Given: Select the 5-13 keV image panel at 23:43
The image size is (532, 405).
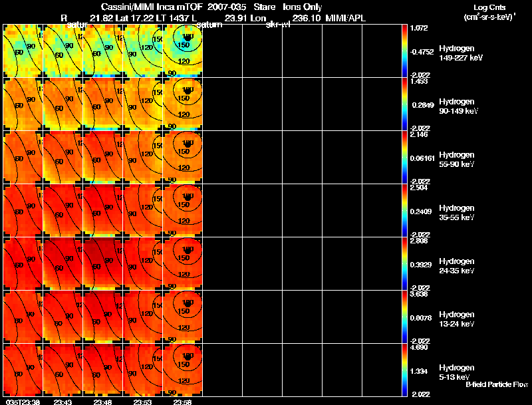Looking at the screenshot, I should coord(63,370).
